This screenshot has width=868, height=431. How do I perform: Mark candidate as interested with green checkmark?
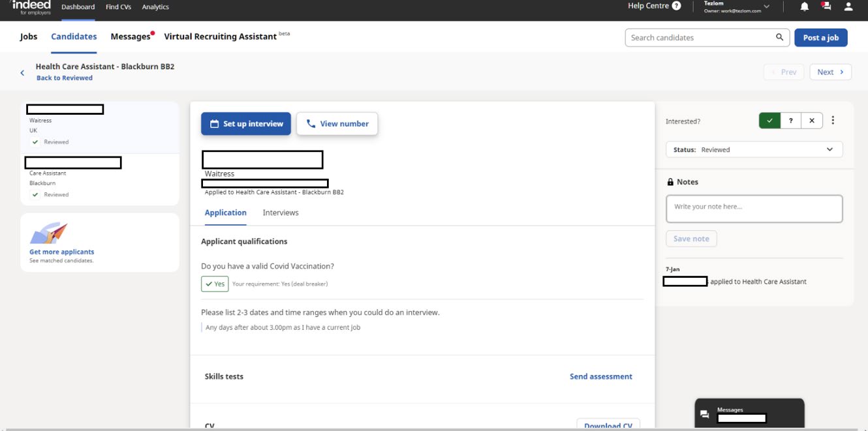(x=769, y=121)
